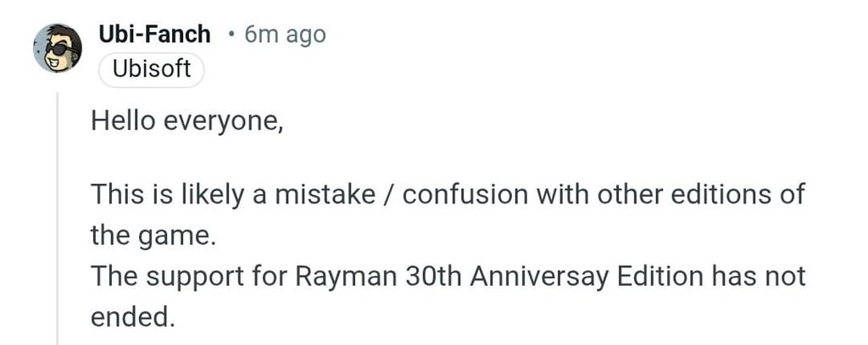The width and height of the screenshot is (868, 345).
Task: Click the "Hello everyone," greeting text
Action: pyautogui.click(x=186, y=121)
